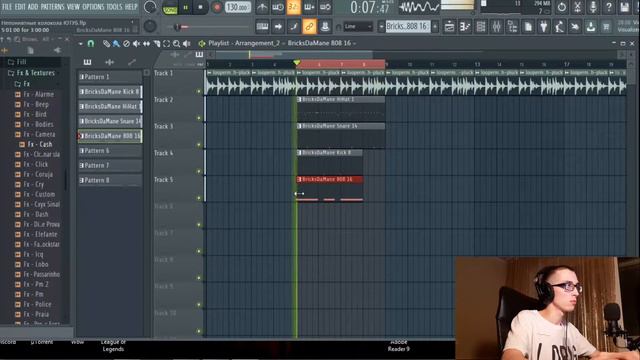Image resolution: width=640 pixels, height=360 pixels.
Task: Toggle loop recording button
Action: click(325, 7)
